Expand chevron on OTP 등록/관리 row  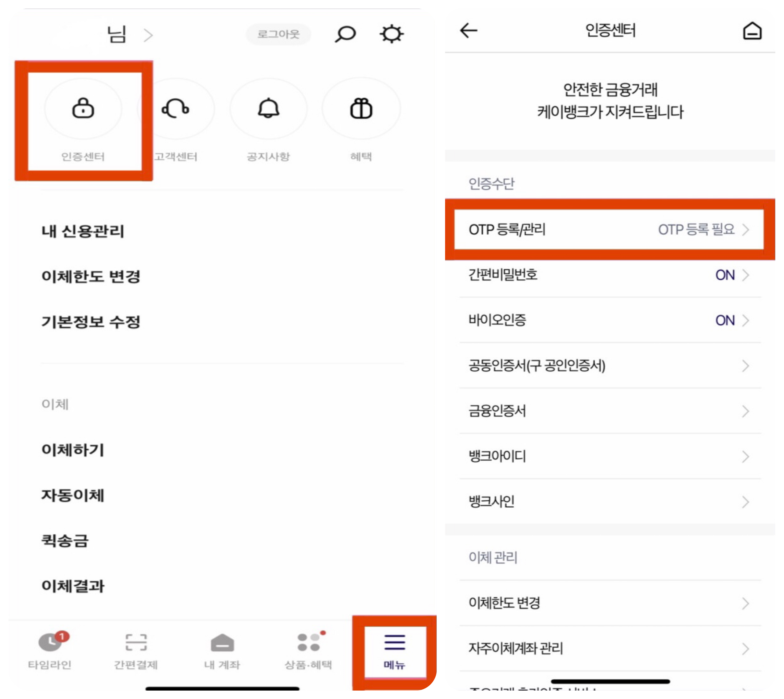[745, 230]
